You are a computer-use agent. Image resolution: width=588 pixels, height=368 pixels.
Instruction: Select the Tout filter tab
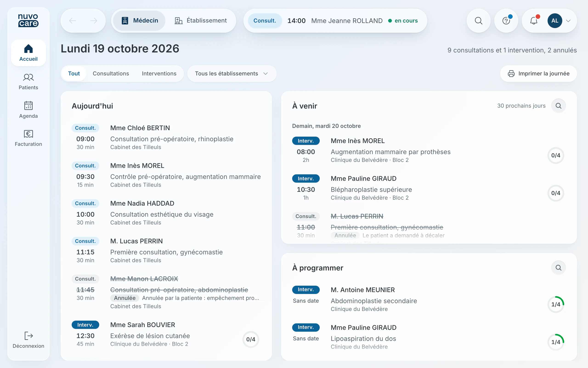pyautogui.click(x=74, y=74)
